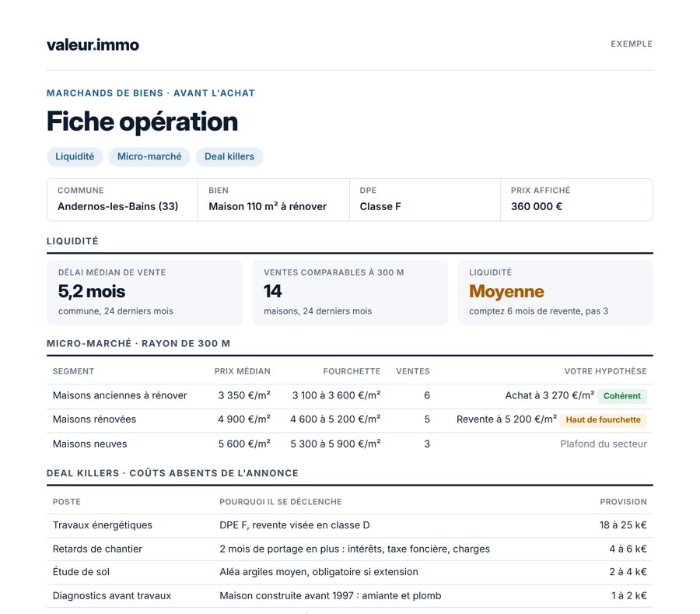This screenshot has width=700, height=614.
Task: Click the 5,2 mois median delay figure
Action: pos(92,292)
